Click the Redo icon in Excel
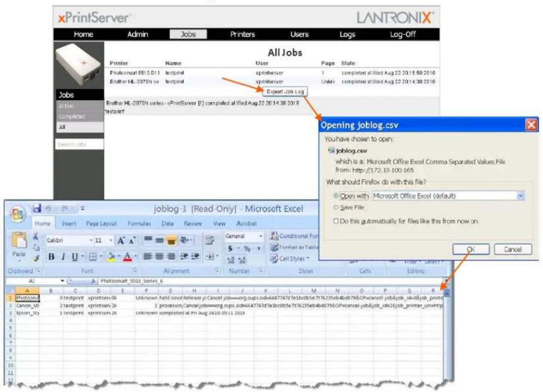543x392 pixels. 65,209
